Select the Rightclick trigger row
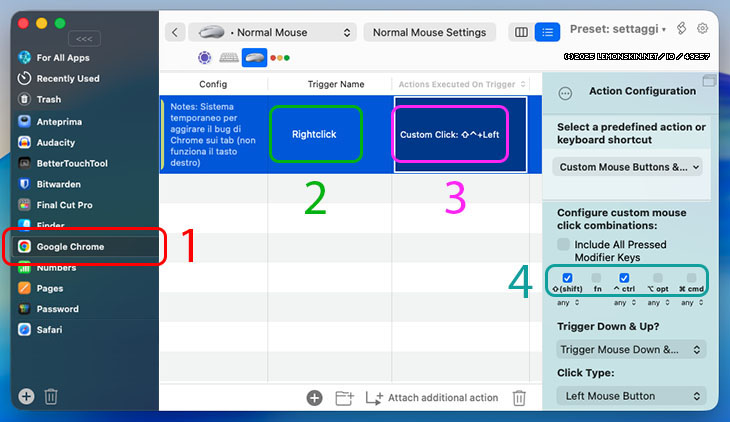Image resolution: width=730 pixels, height=422 pixels. tap(315, 134)
